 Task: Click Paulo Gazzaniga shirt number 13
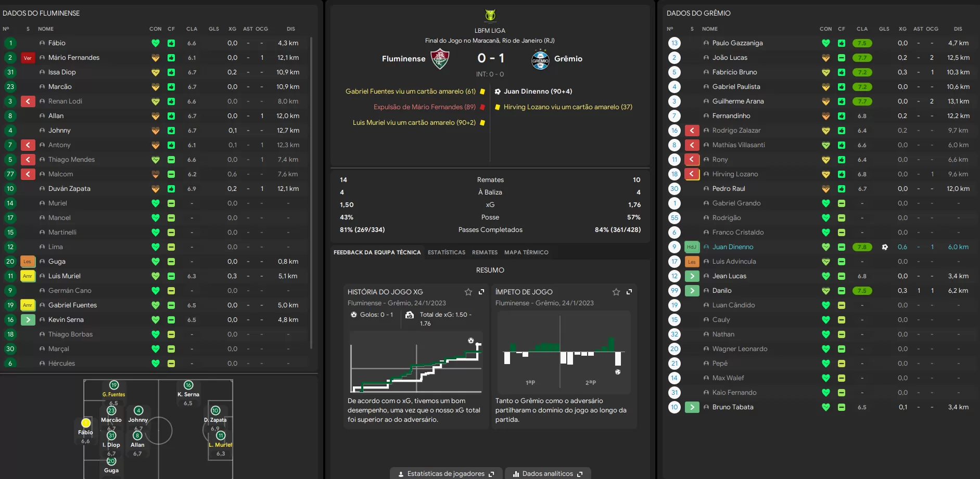pyautogui.click(x=674, y=43)
